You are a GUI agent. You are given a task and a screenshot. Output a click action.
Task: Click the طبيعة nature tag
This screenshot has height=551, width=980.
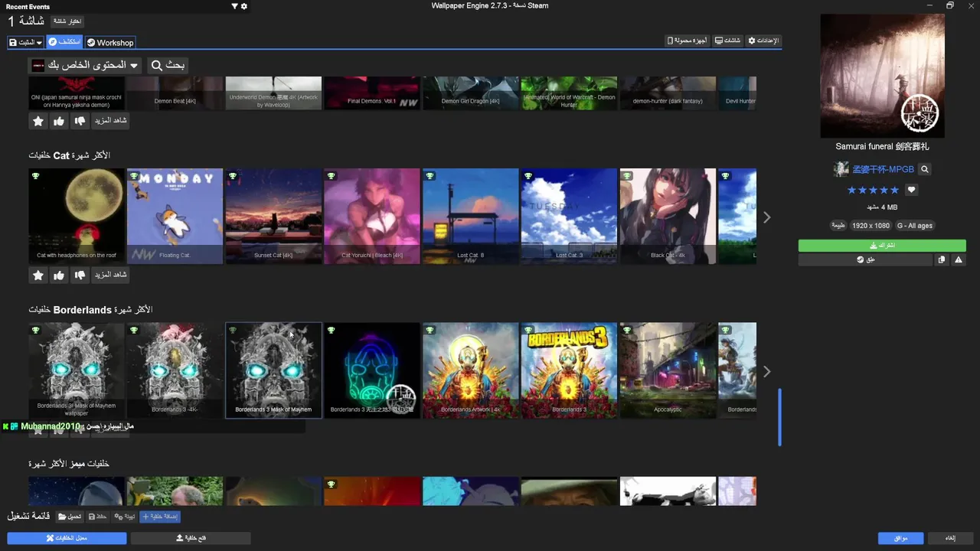838,226
